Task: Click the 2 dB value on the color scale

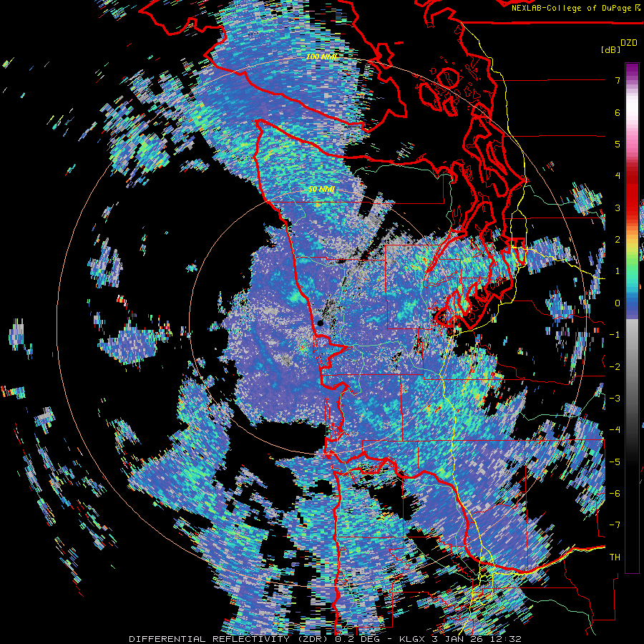Action: pyautogui.click(x=618, y=240)
